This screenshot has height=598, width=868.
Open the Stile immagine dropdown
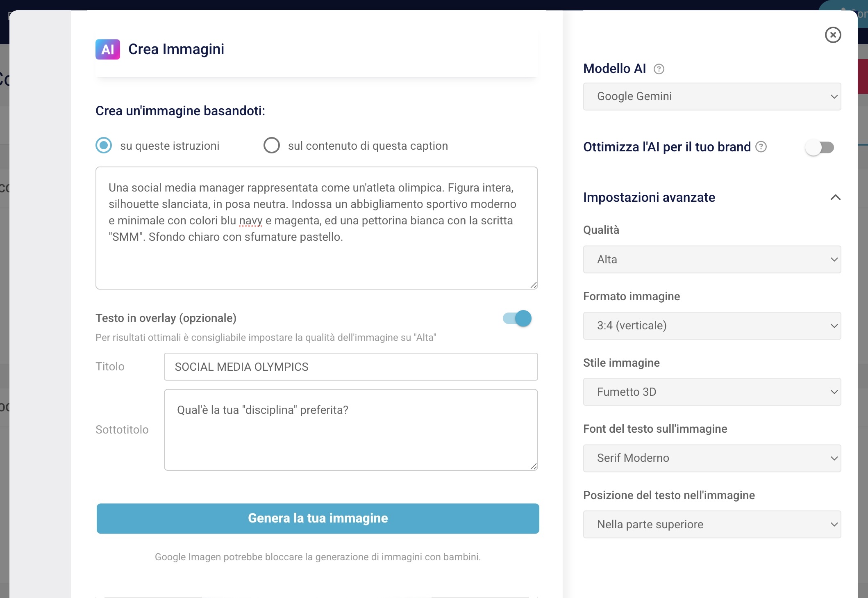(712, 392)
